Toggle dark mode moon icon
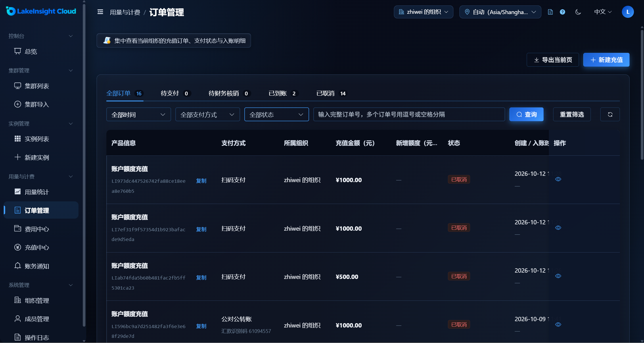Image resolution: width=644 pixels, height=343 pixels. [578, 12]
